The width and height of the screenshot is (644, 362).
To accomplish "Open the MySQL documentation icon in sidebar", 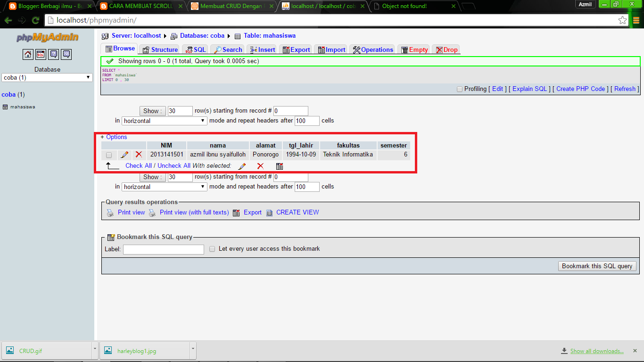I will click(66, 54).
